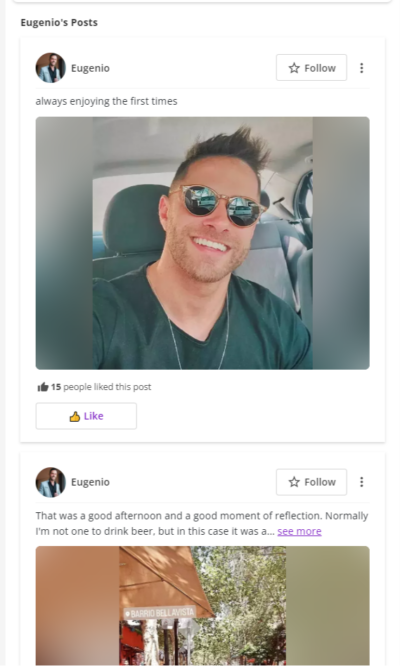Follow Eugenio from the afternoon reflection post
The height and width of the screenshot is (669, 400).
[311, 482]
